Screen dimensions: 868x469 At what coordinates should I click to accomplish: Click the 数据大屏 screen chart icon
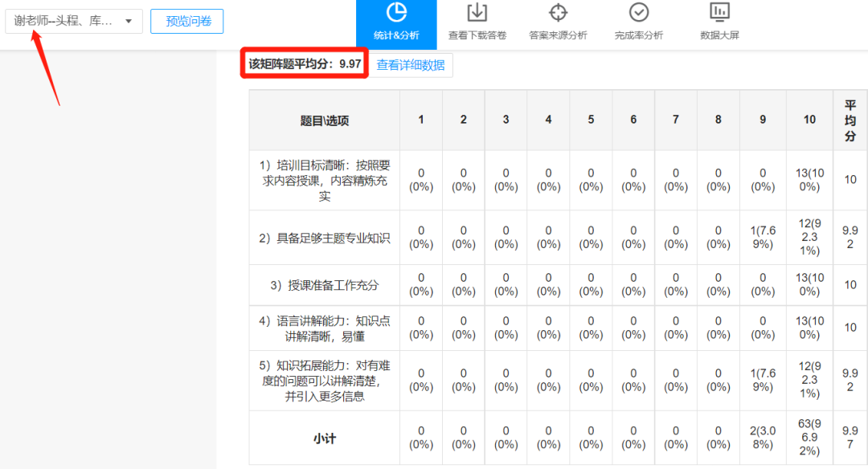coord(719,12)
